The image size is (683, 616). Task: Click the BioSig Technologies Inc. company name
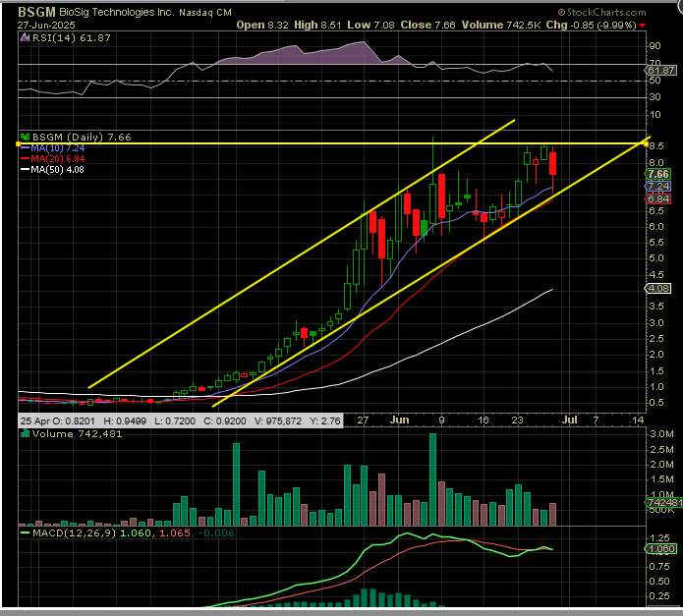coord(116,12)
